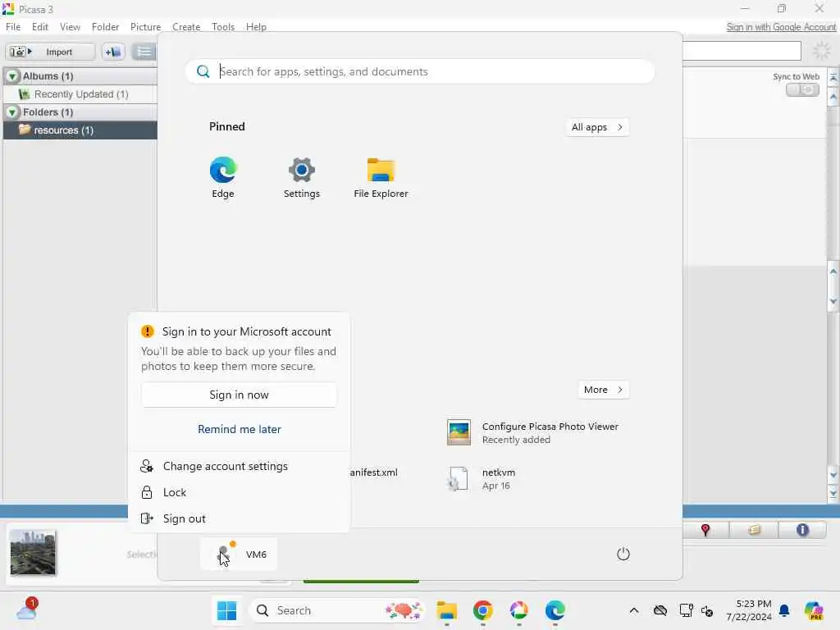Open the Picasa Edit menu
The image size is (840, 630).
(x=39, y=27)
